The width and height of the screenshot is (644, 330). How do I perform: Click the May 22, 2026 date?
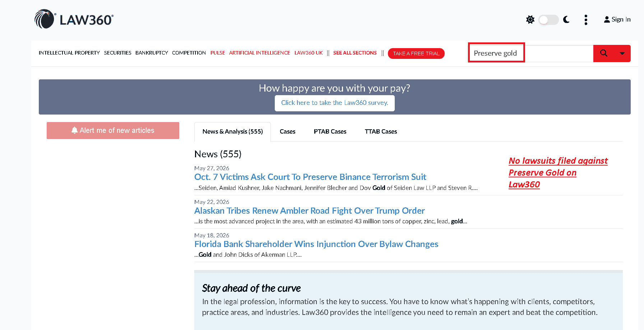[212, 202]
